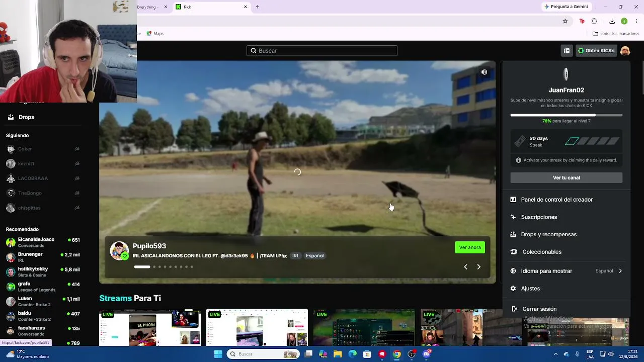Close the Kick browser tab
644x362 pixels.
(246, 7)
